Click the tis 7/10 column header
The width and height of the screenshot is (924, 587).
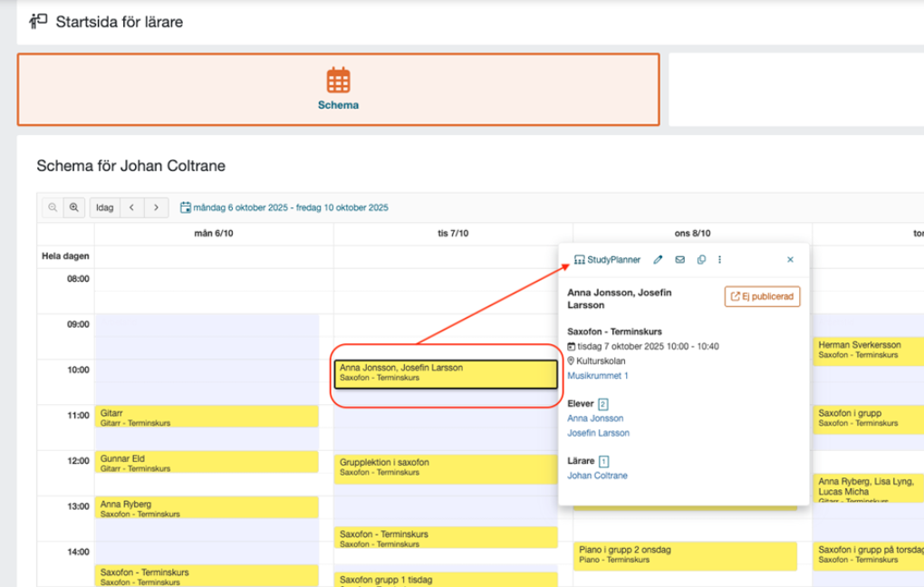(453, 234)
